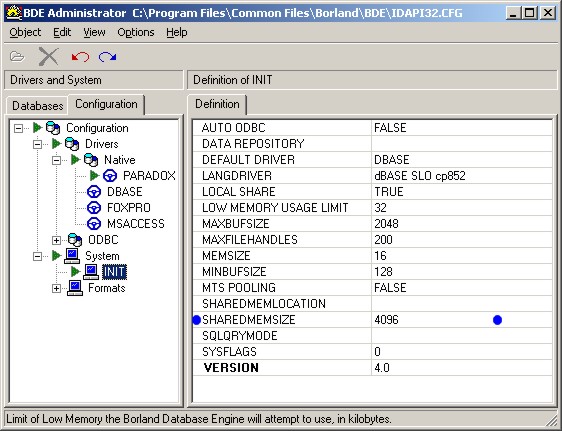Collapse the Configuration root node
The height and width of the screenshot is (431, 562).
pos(18,128)
